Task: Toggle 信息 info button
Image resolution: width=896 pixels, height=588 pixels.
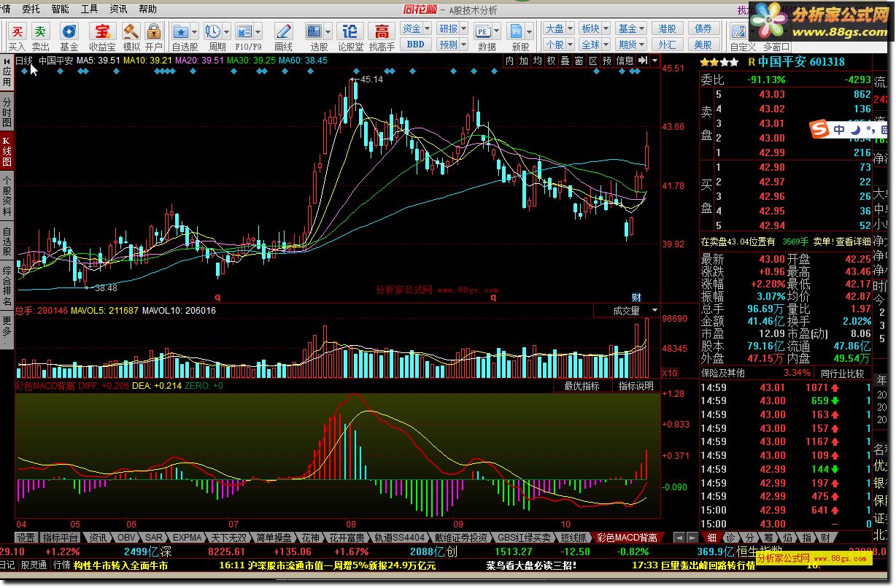Action: [x=625, y=61]
